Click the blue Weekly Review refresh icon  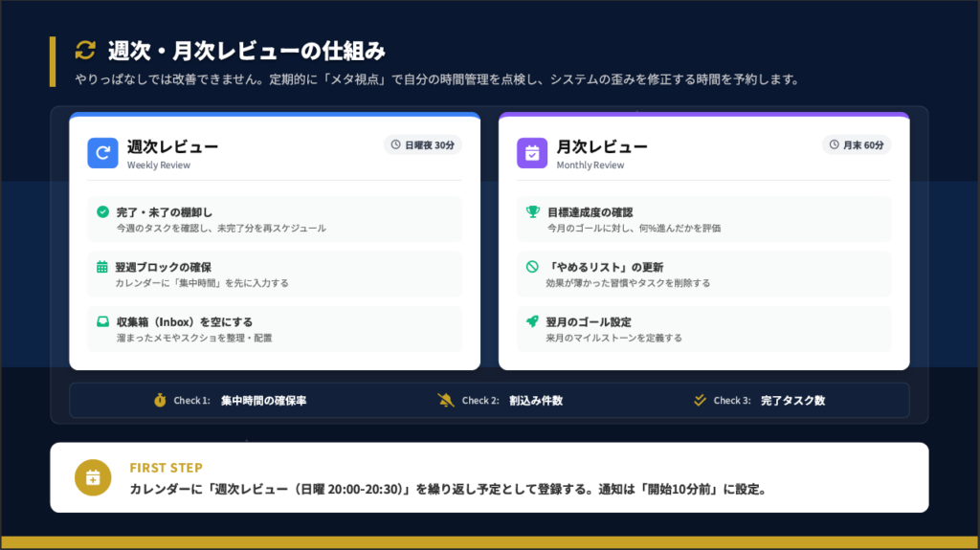(x=102, y=153)
